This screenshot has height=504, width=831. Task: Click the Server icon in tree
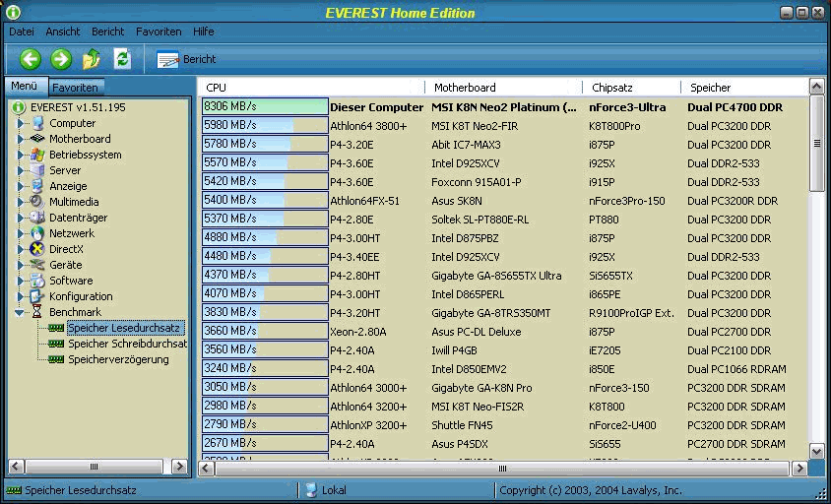click(37, 170)
